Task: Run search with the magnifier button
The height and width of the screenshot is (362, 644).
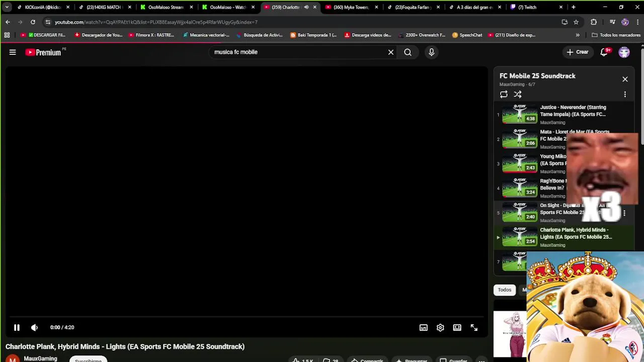Action: (x=408, y=52)
